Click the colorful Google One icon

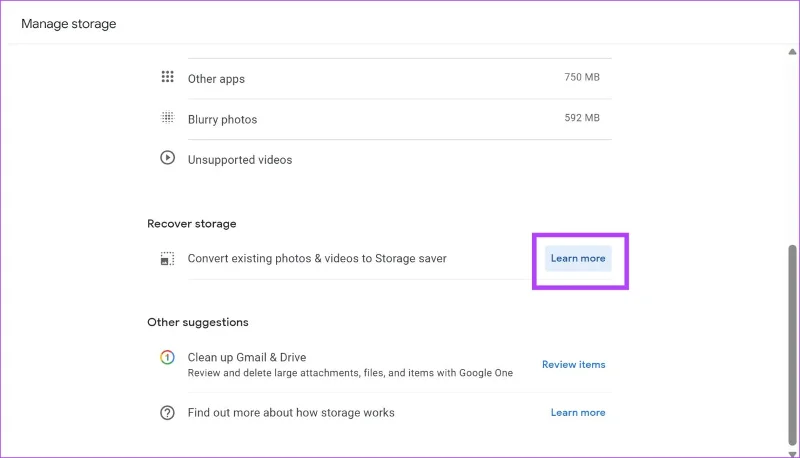click(x=167, y=357)
